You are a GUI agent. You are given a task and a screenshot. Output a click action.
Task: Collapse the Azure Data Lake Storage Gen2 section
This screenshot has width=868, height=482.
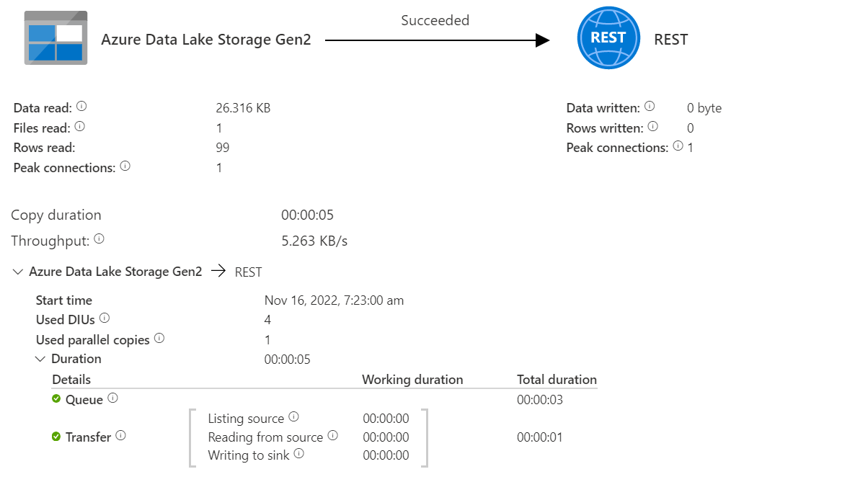18,272
